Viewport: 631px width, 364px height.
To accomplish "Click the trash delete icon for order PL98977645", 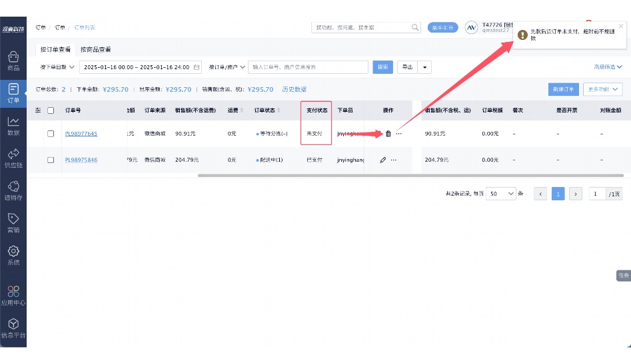I will coord(388,134).
